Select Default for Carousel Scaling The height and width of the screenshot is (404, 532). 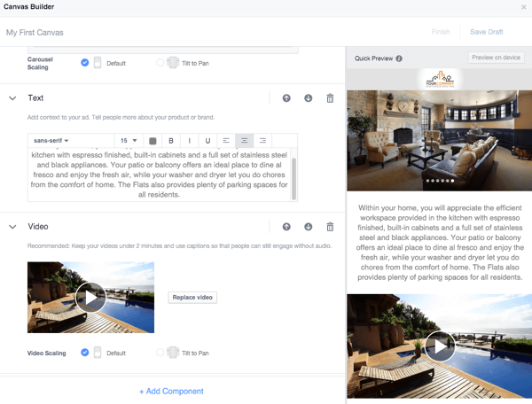pos(85,63)
